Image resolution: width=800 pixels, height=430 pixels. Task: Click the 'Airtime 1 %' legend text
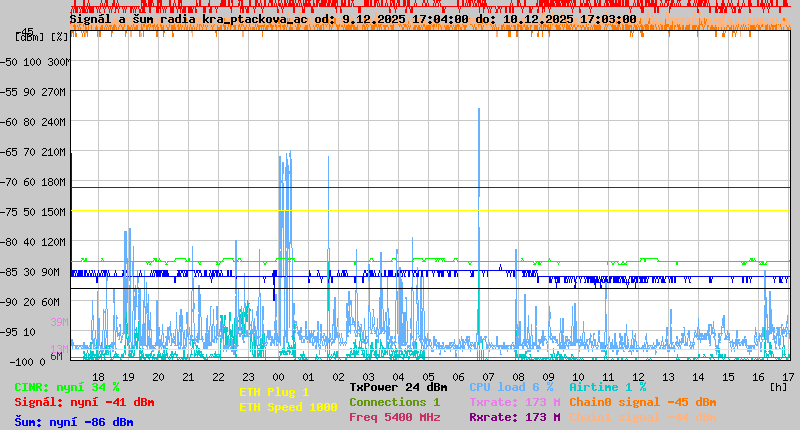[x=608, y=387]
